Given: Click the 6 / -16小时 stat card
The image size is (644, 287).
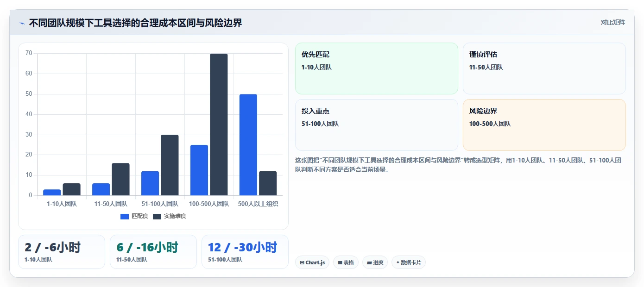Looking at the screenshot, I should coord(153,252).
